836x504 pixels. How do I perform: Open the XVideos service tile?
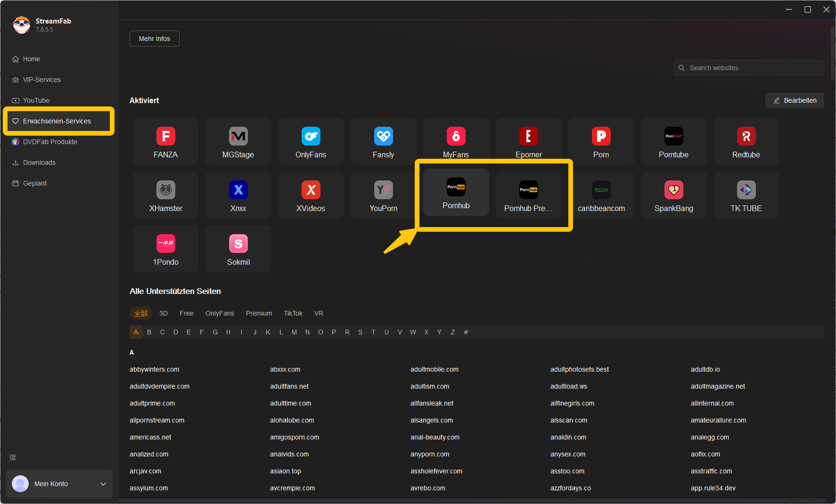(x=311, y=195)
